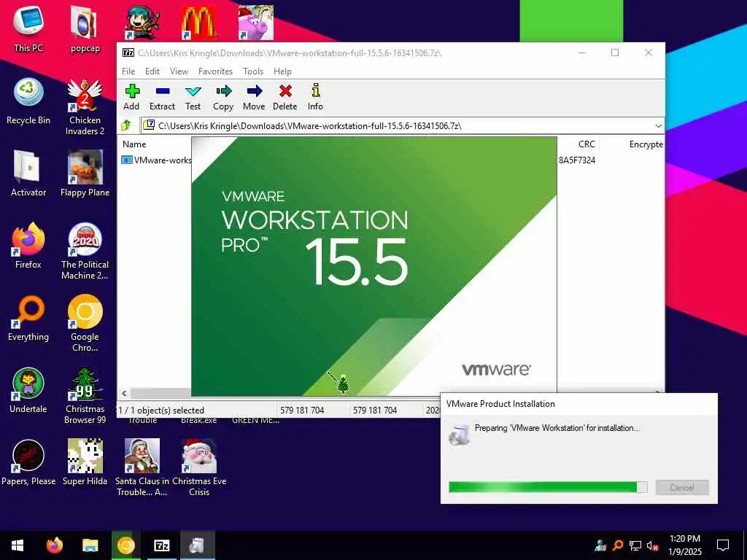Viewport: 747px width, 560px height.
Task: Select the Firefox desktop shortcut
Action: tap(28, 246)
